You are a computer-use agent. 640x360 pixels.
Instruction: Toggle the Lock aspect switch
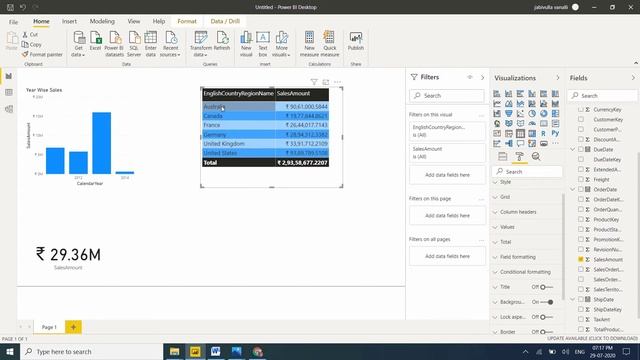tap(546, 317)
